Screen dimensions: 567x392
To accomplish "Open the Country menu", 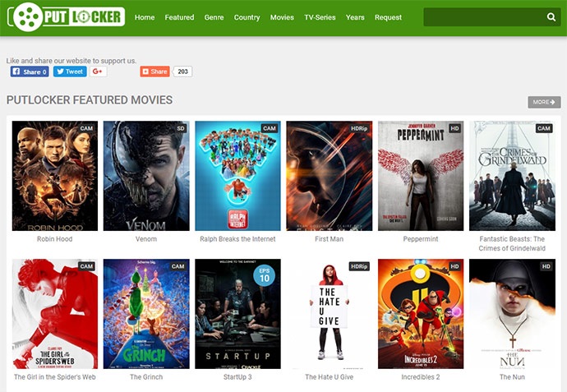I will (247, 17).
